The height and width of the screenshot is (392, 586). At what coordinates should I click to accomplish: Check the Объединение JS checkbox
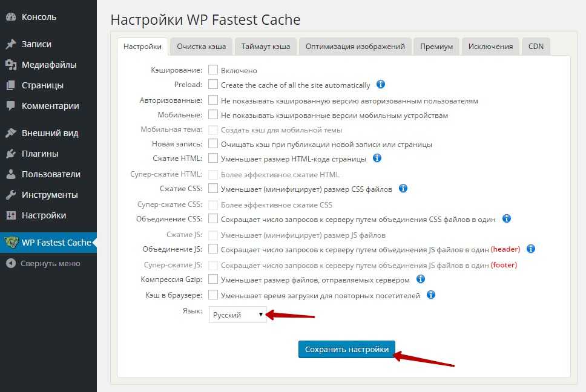pos(213,249)
